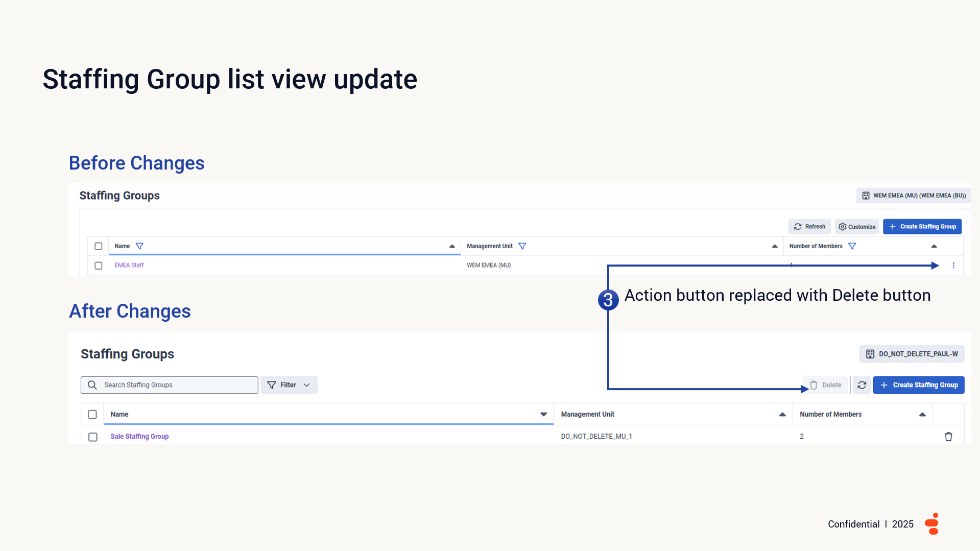This screenshot has height=551, width=980.
Task: Click the trash icon in Sale Staffing Group row
Action: point(948,437)
